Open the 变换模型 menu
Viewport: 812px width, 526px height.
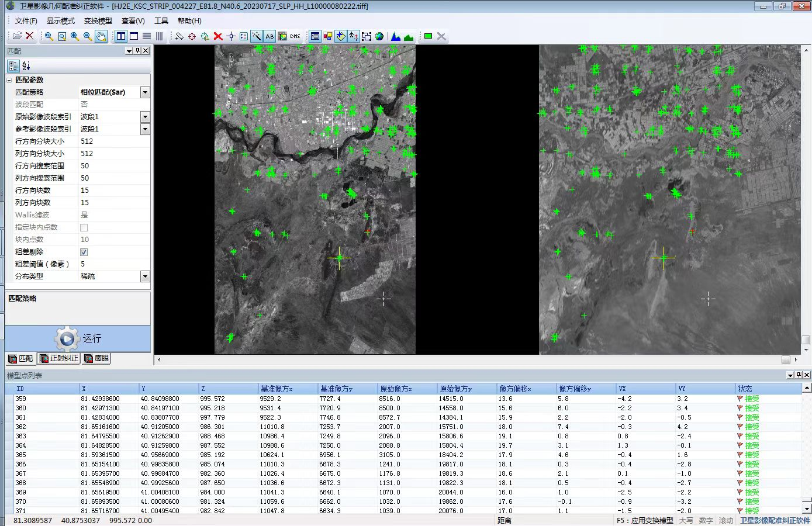pos(98,21)
